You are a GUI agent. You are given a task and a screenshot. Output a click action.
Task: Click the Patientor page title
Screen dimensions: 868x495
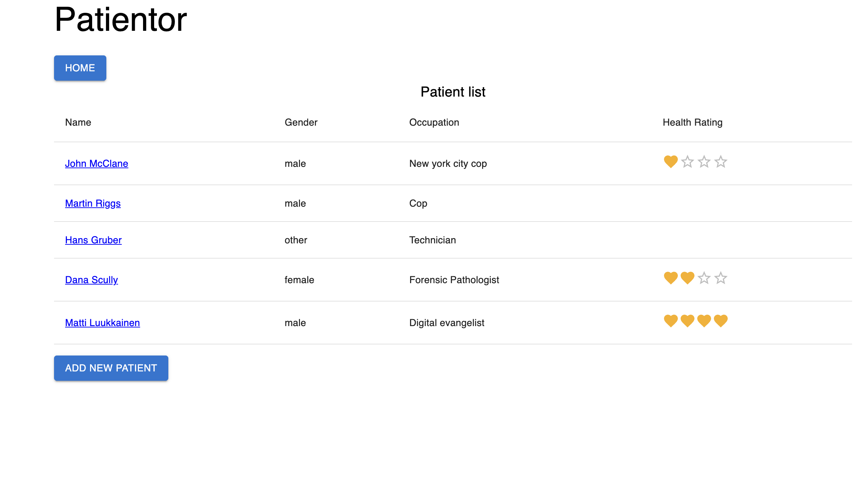[x=121, y=20]
